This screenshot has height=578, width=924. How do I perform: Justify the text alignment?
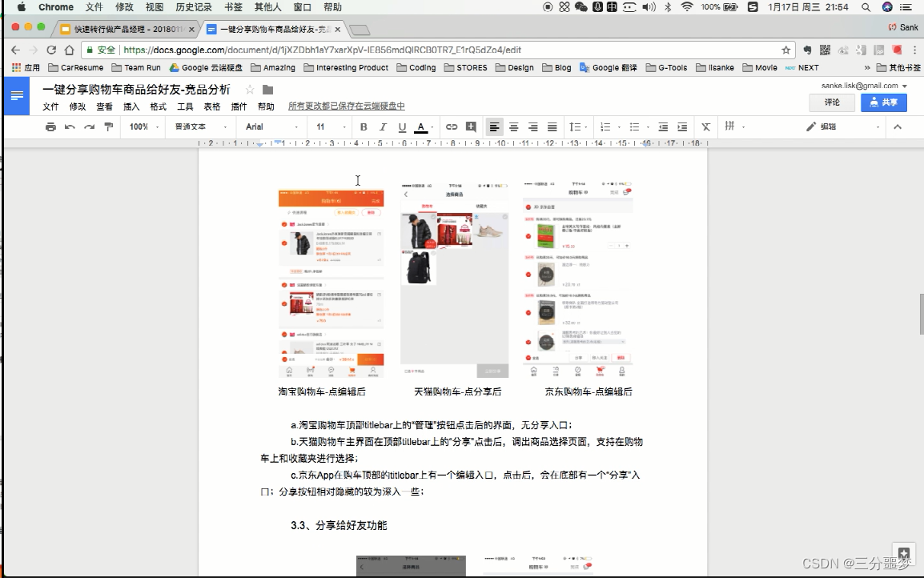point(552,126)
